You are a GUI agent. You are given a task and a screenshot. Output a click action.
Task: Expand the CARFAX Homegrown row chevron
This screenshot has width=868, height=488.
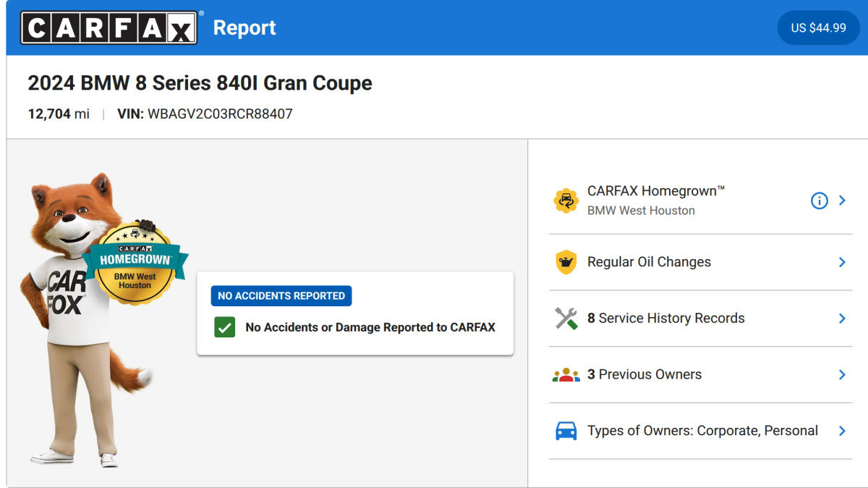[842, 201]
